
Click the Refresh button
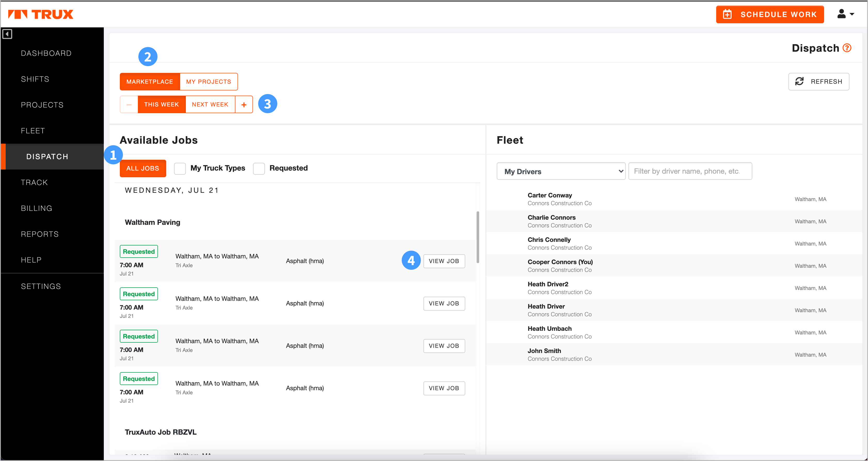(819, 82)
